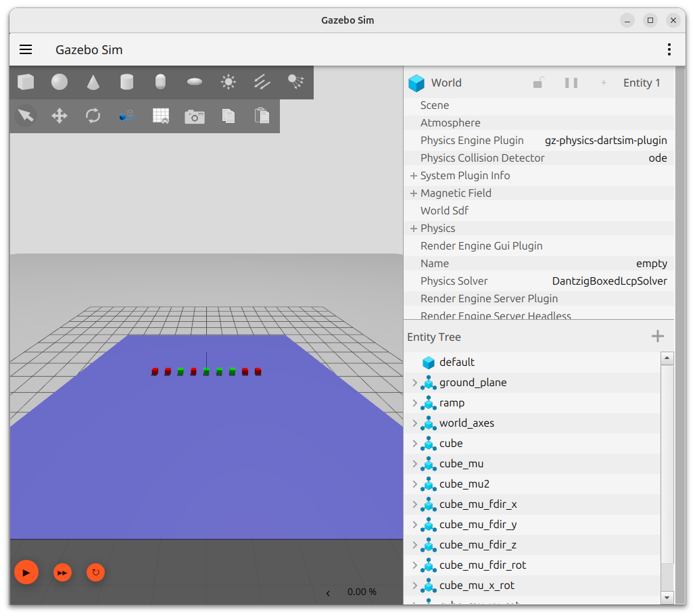Toggle the World inspector lock icon
The height and width of the screenshot is (616, 695).
pyautogui.click(x=538, y=82)
